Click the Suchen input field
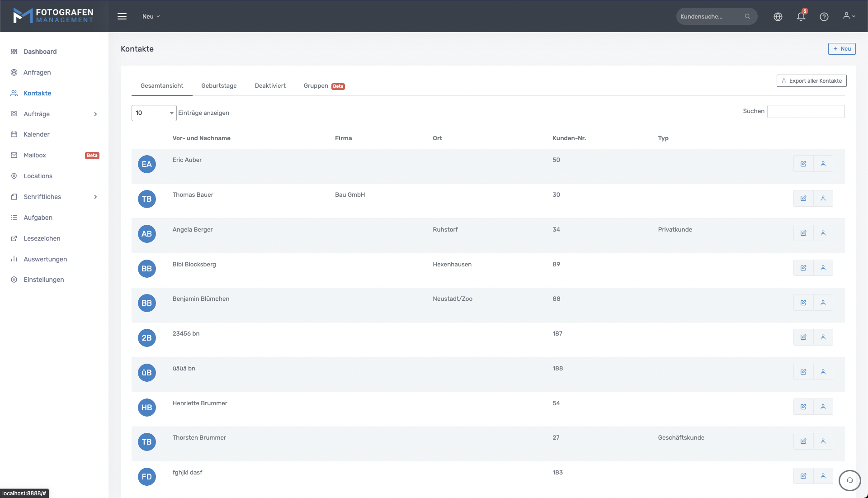 (x=806, y=111)
